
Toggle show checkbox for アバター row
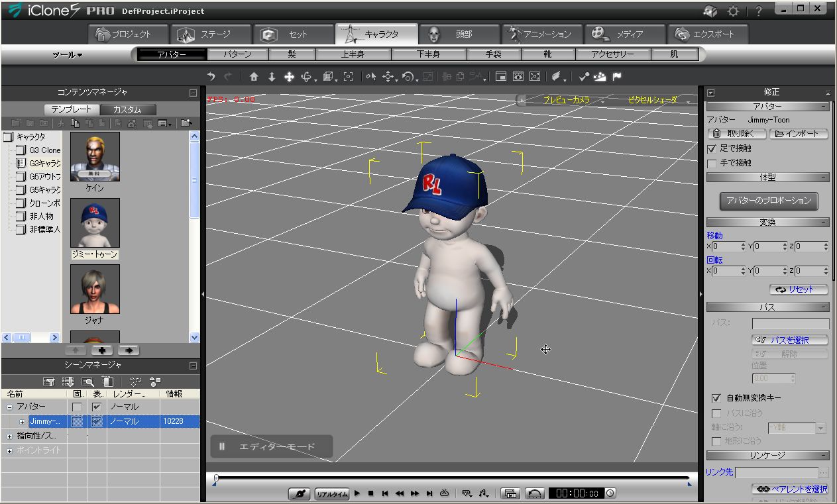pos(97,407)
